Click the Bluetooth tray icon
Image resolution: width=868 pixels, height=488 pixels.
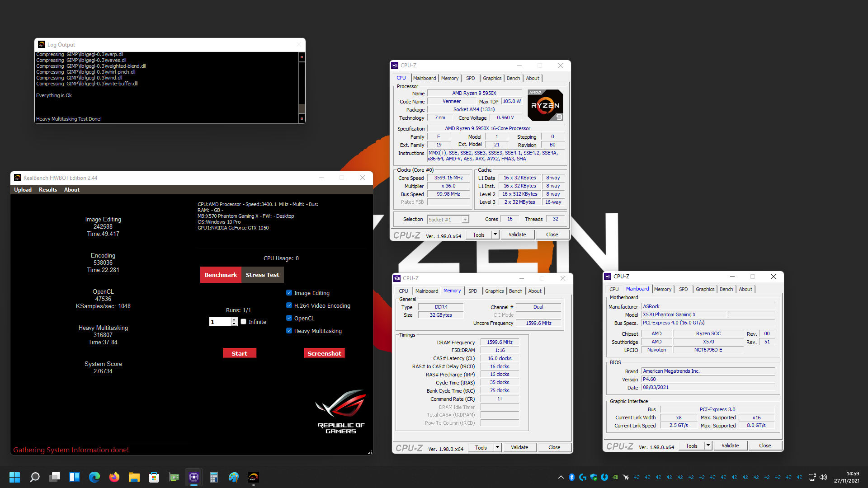pos(572,477)
